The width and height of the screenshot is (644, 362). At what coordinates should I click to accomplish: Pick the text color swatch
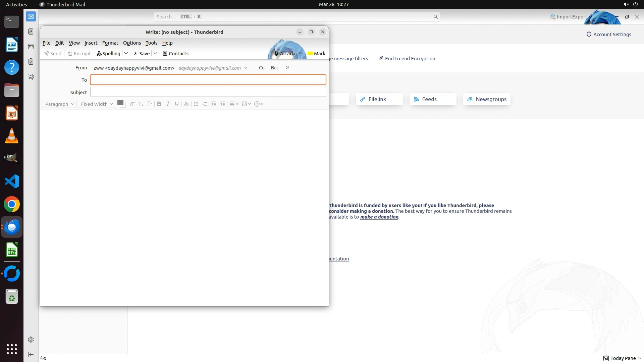(x=120, y=103)
